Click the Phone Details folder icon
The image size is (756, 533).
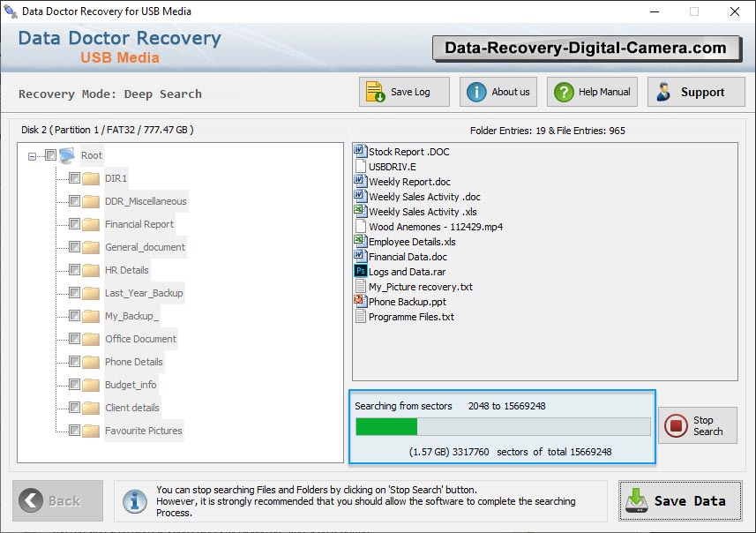(91, 362)
